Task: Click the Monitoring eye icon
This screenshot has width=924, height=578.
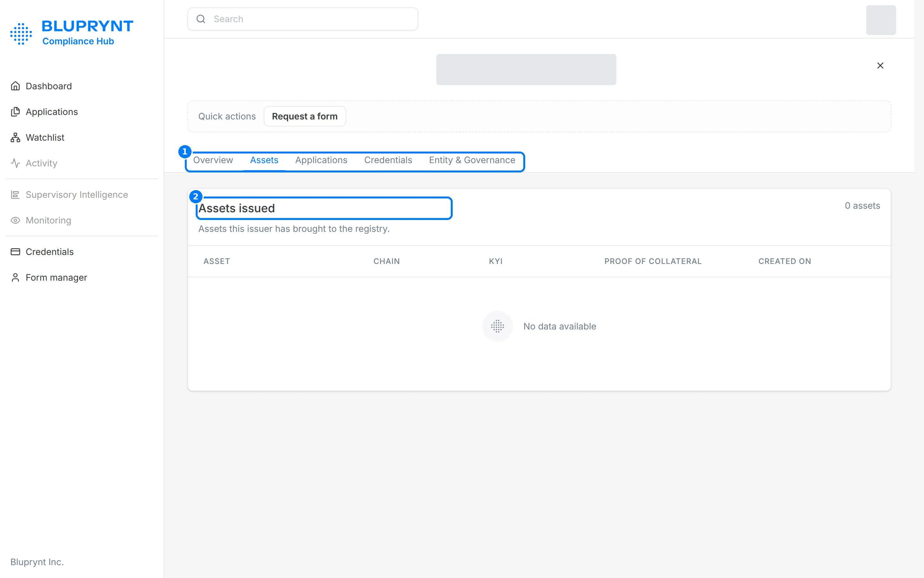Action: click(x=15, y=220)
